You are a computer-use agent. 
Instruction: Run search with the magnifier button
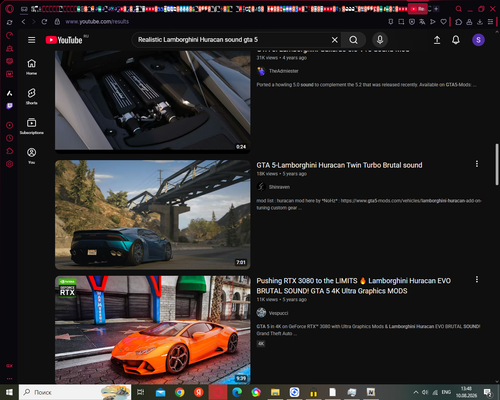tap(353, 40)
